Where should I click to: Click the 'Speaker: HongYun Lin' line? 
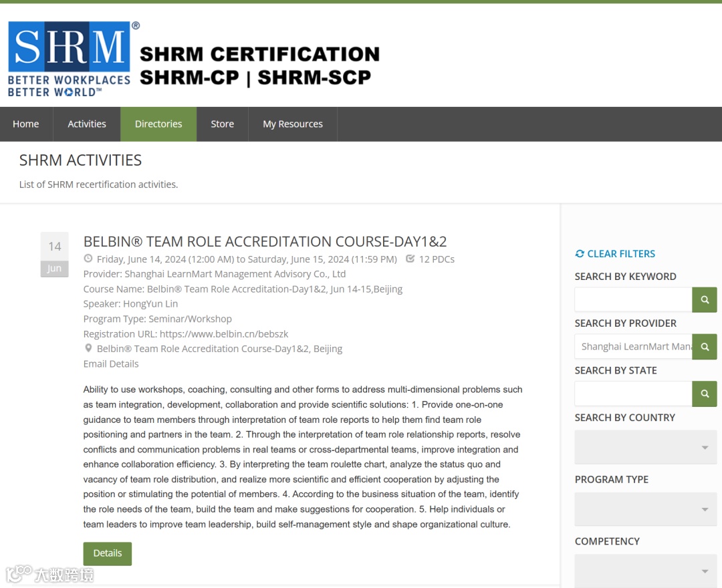pyautogui.click(x=131, y=303)
